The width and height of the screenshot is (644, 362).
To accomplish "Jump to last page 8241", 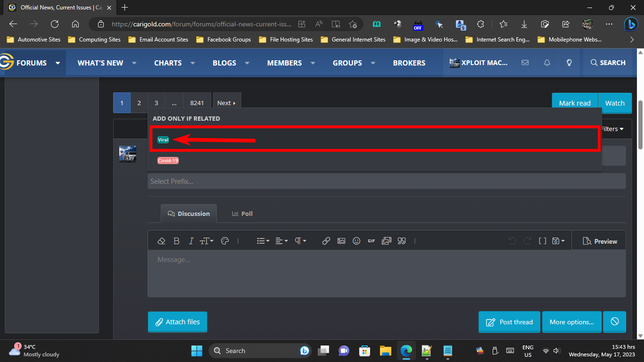I will point(197,103).
